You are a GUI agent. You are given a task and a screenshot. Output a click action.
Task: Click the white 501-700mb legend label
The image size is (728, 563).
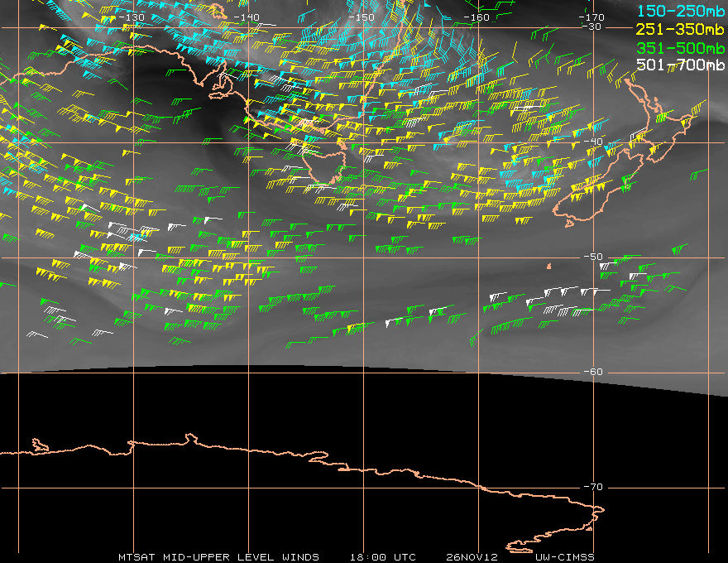[x=680, y=65]
